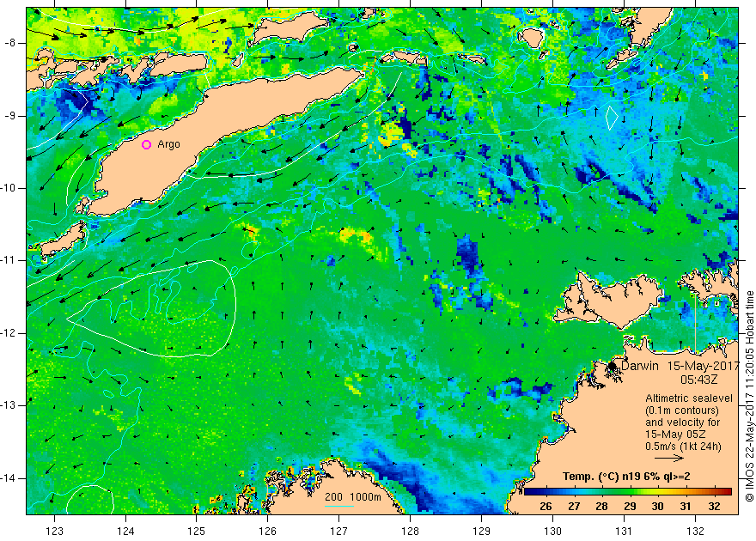Click the 123 longitude axis label
The height and width of the screenshot is (541, 756).
tap(54, 531)
